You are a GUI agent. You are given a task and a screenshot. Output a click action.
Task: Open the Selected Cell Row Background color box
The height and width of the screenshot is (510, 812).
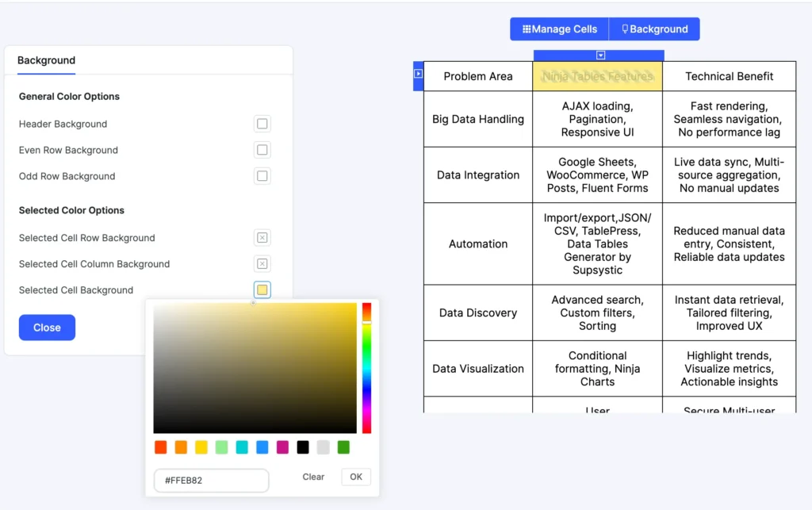[262, 238]
